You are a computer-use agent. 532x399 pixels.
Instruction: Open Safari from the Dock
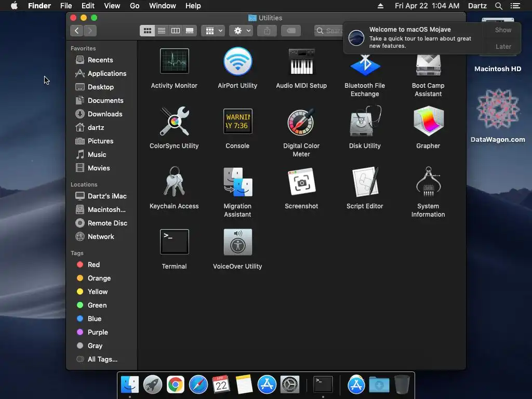[x=198, y=384]
